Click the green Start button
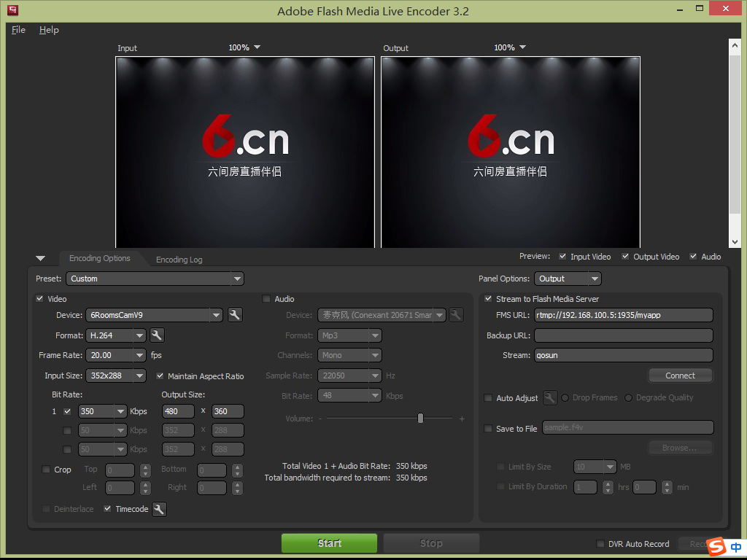 coord(329,542)
